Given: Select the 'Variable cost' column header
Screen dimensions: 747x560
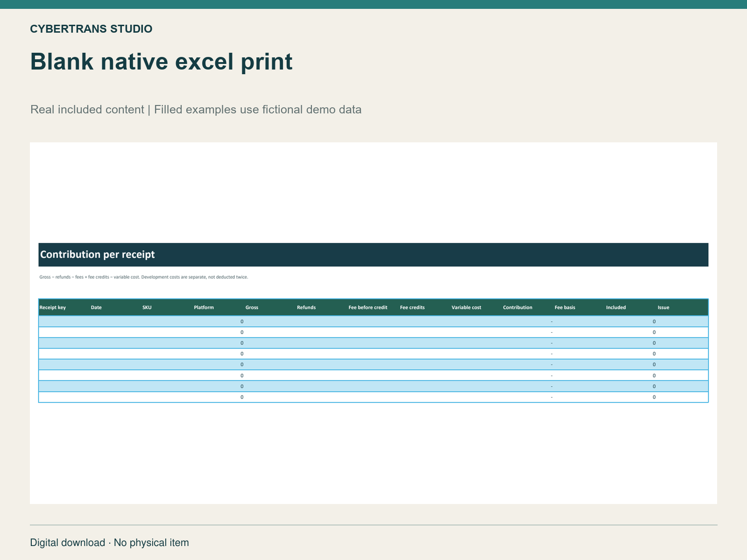Looking at the screenshot, I should click(x=466, y=308).
